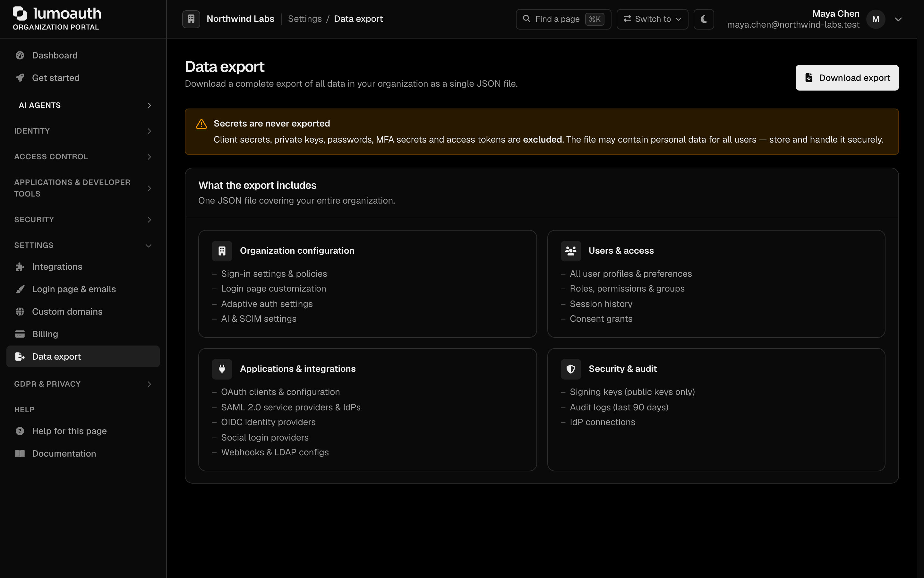Expand the IDENTITY section
Screen dimensions: 924x578
83,131
